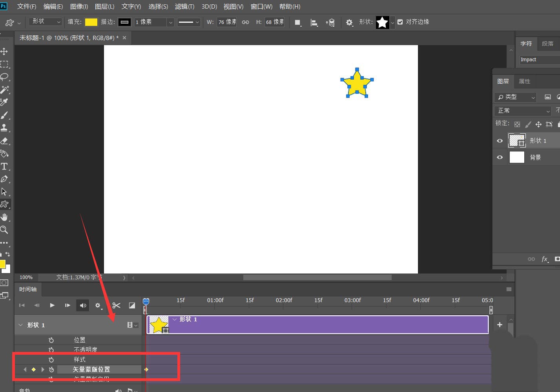560x392 pixels.
Task: Open the 窗口(W) menu
Action: (261, 7)
